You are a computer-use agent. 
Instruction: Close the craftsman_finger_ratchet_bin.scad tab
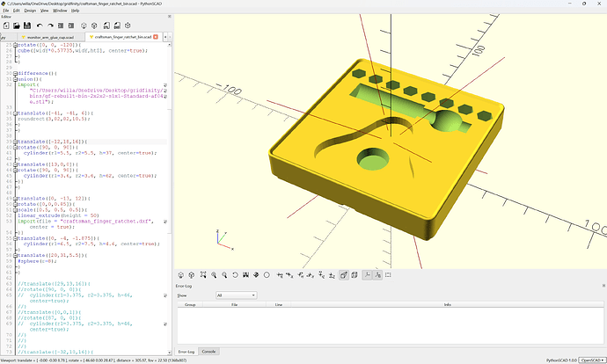click(x=156, y=37)
